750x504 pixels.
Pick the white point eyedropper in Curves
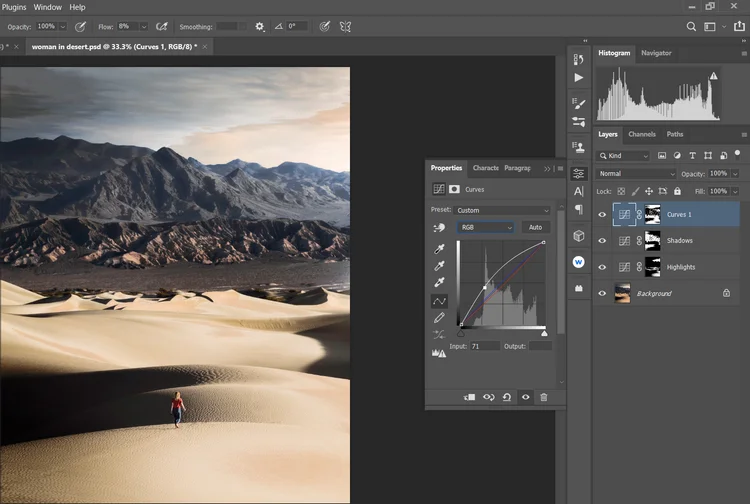(439, 283)
